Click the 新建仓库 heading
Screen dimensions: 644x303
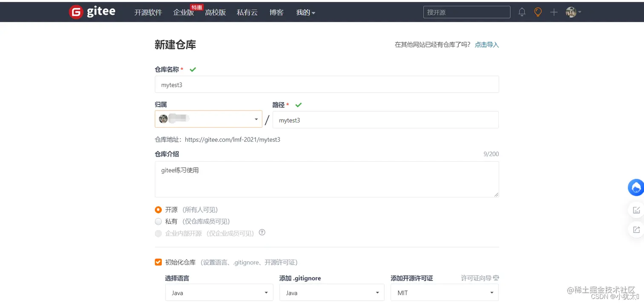tap(175, 45)
